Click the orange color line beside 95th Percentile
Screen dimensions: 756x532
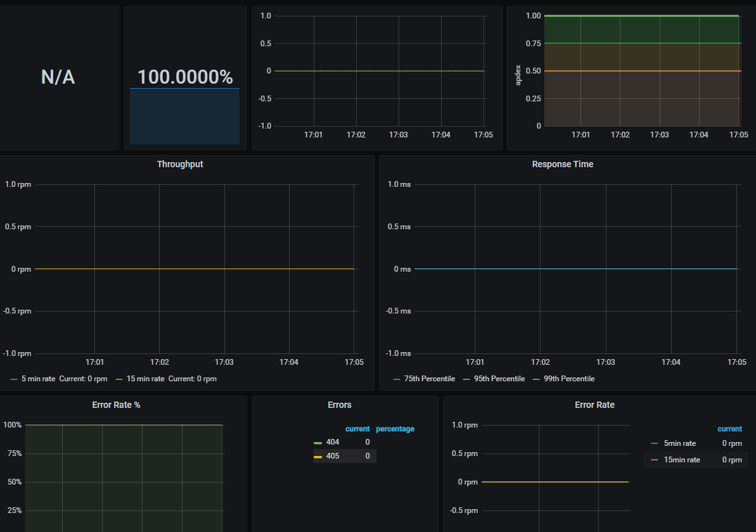coord(466,379)
